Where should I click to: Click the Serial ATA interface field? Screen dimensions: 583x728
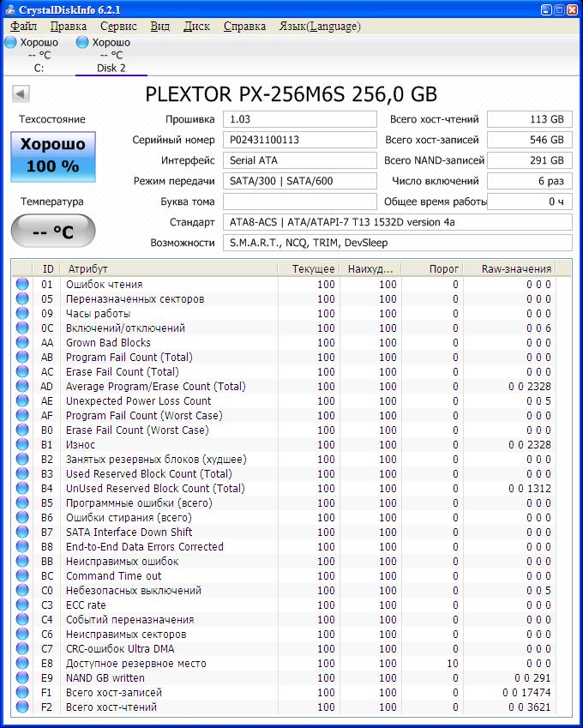click(x=300, y=160)
